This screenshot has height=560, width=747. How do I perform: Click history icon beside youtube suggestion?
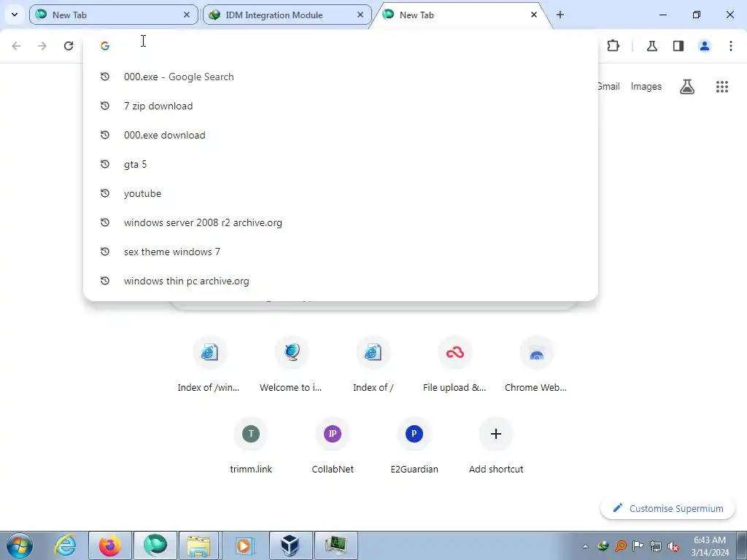tap(105, 193)
